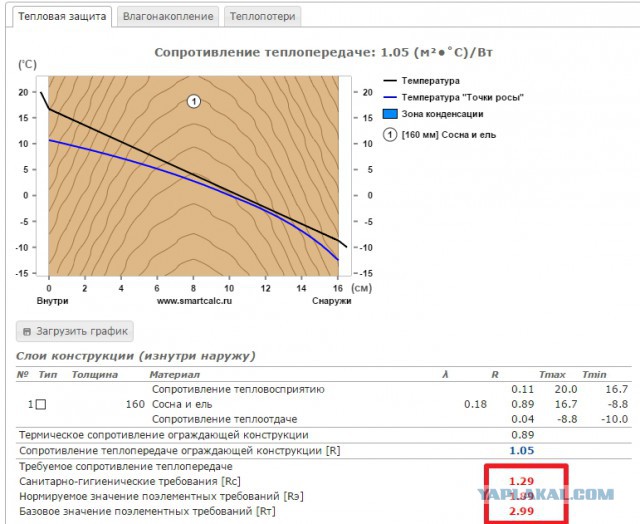Open the Теплопотери tab

coord(262,17)
